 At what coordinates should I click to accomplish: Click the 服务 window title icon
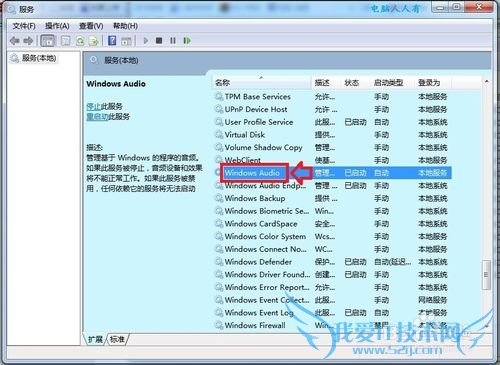11,9
